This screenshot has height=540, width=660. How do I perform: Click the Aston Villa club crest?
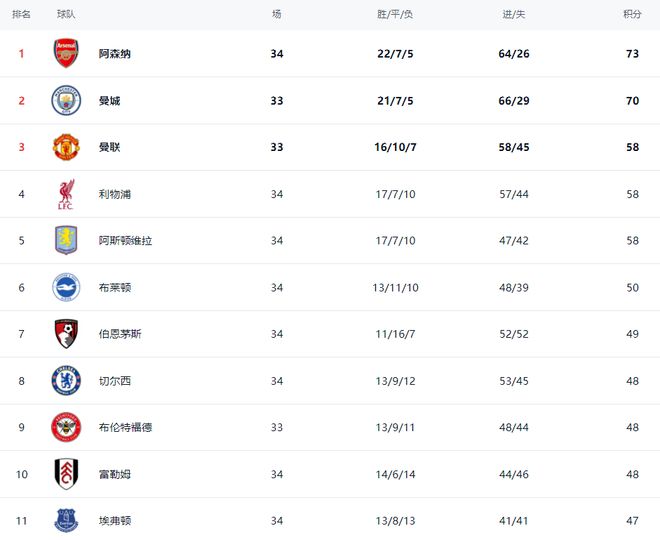[66, 240]
